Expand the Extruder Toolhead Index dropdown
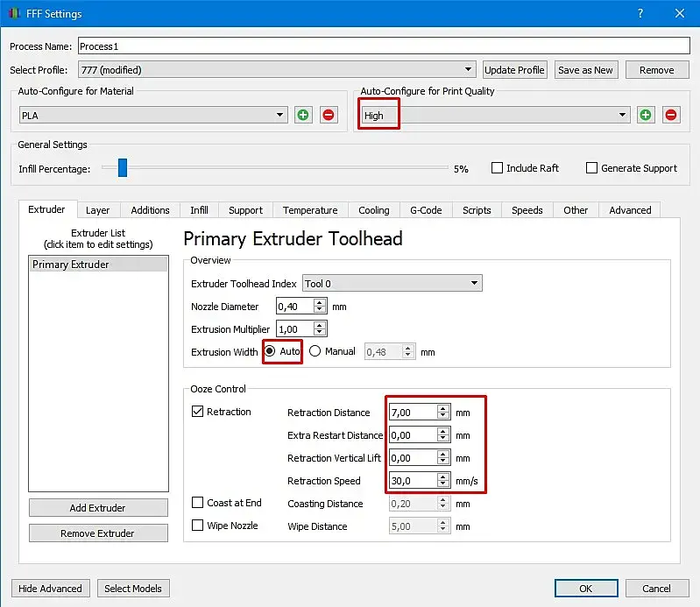700x607 pixels. (x=392, y=284)
